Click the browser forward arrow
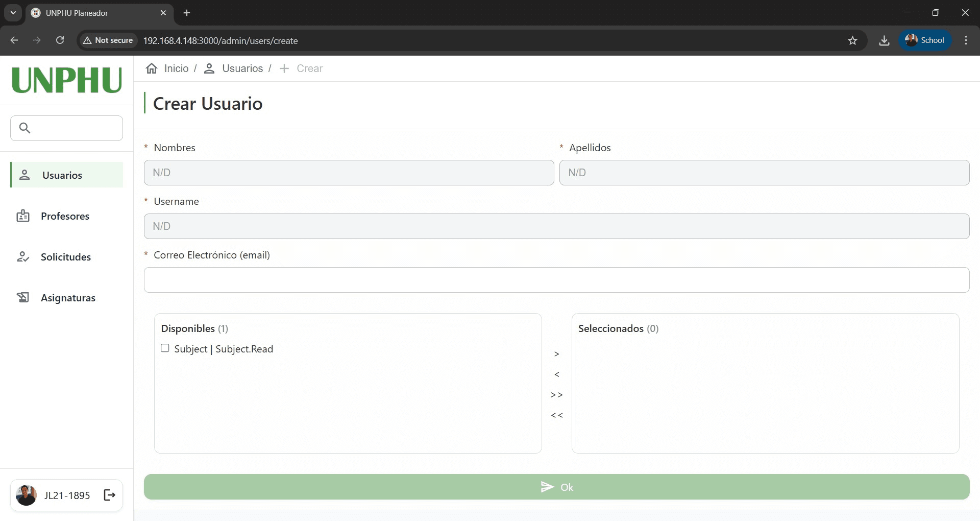 tap(37, 40)
